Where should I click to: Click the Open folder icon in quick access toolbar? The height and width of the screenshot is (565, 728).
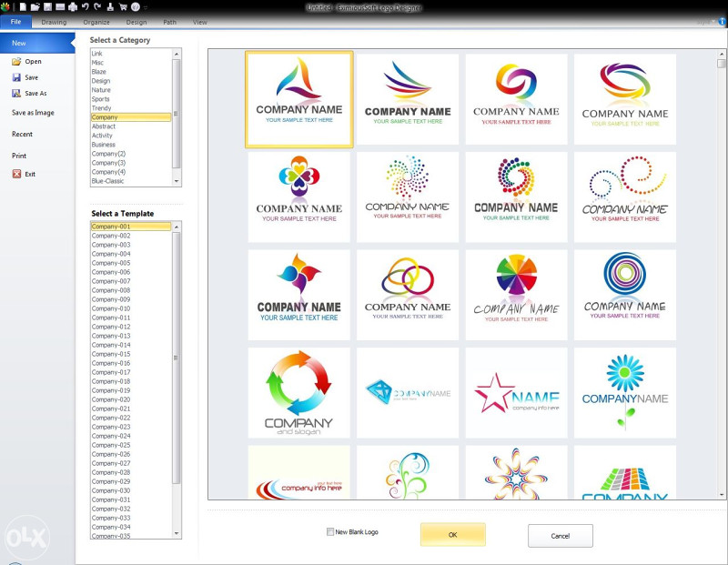tap(35, 7)
